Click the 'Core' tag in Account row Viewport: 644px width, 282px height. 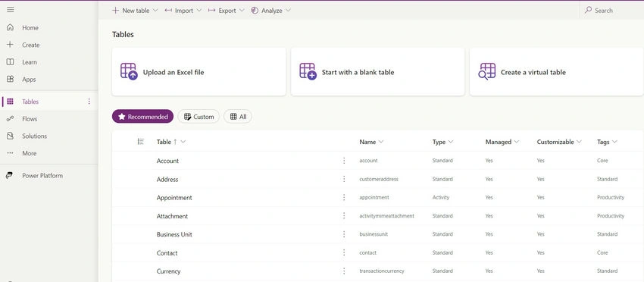tap(602, 161)
